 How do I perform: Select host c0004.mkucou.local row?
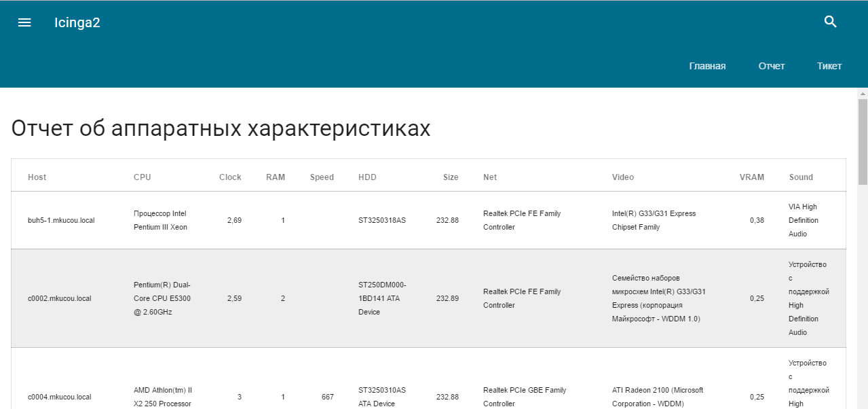point(59,397)
